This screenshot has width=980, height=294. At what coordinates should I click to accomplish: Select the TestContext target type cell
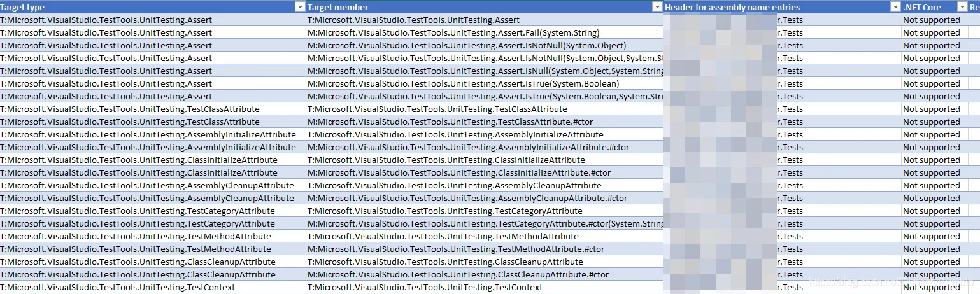click(x=153, y=287)
